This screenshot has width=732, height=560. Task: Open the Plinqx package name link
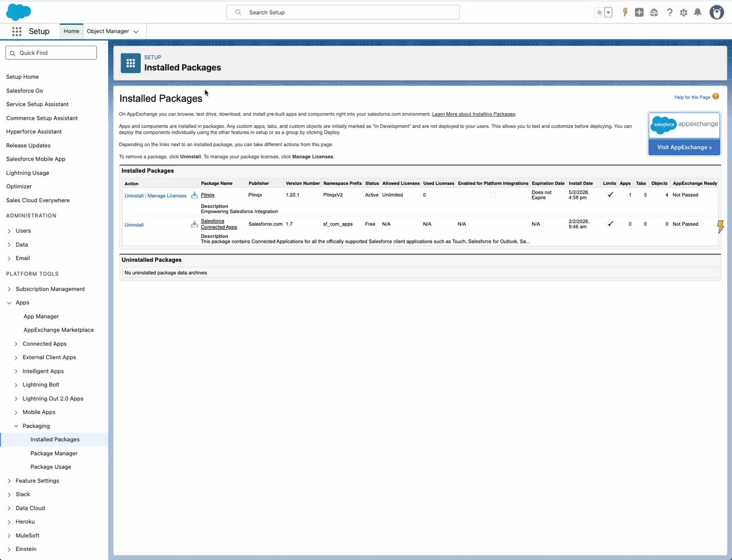pos(208,195)
